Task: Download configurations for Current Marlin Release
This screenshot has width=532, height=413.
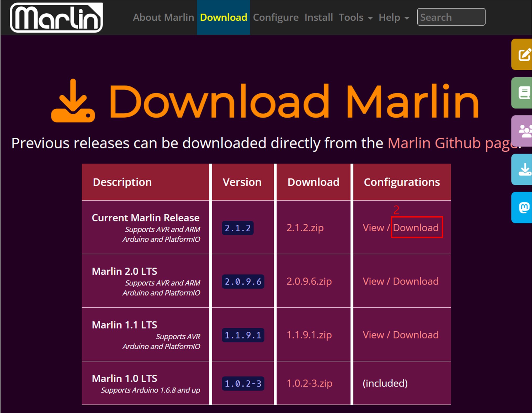Action: pyautogui.click(x=416, y=228)
